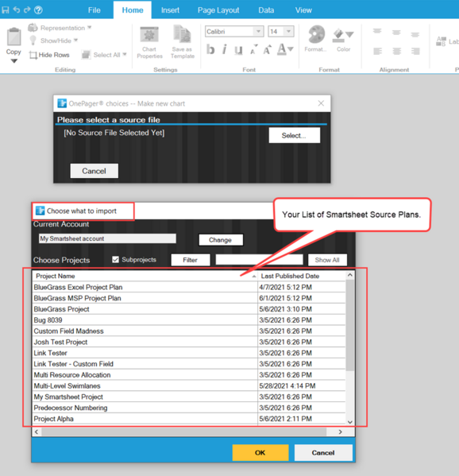Screen dimensions: 459x476
Task: Open Chart Properties icon
Action: pyautogui.click(x=149, y=35)
